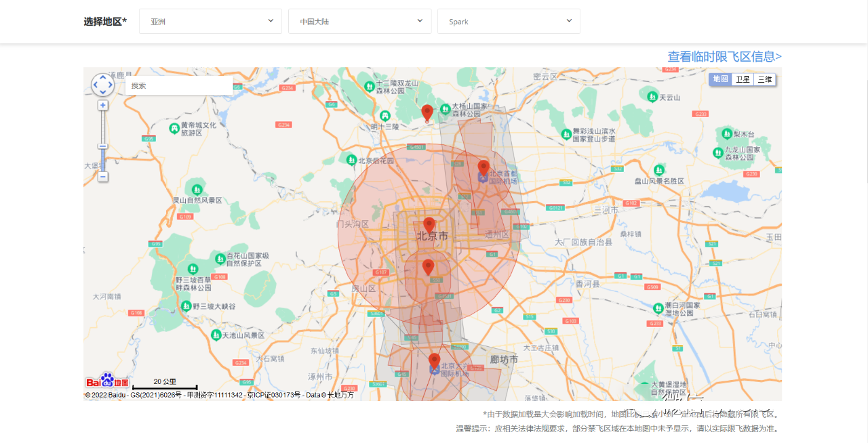Zoom out with the minus button
Screen dimensions: 868x443
[103, 177]
